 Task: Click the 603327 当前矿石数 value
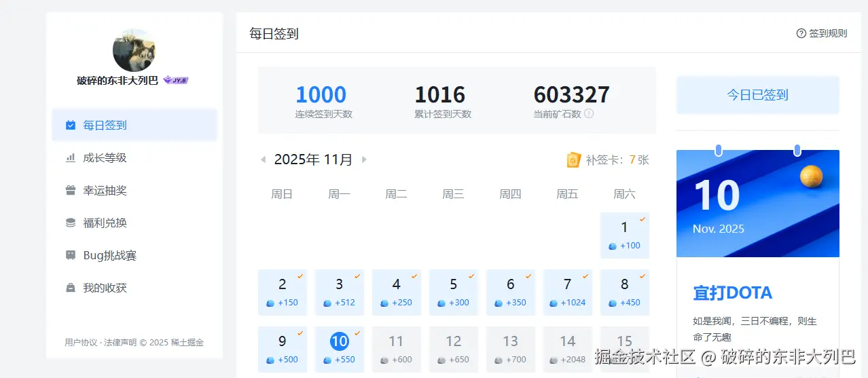[572, 94]
